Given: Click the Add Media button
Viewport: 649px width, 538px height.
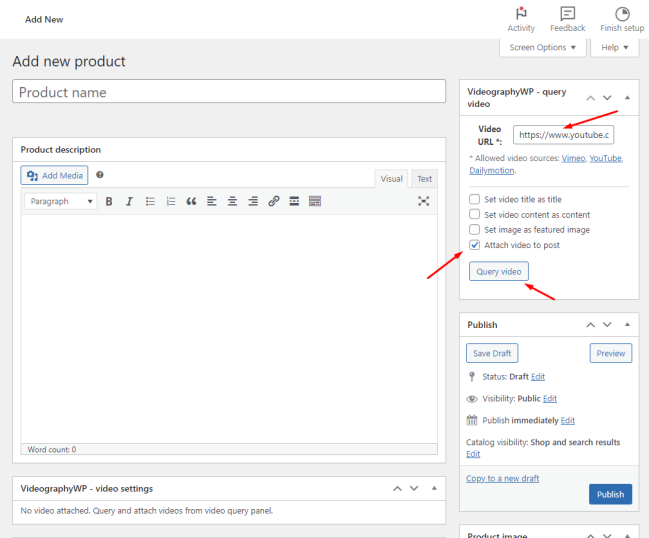Looking at the screenshot, I should [54, 175].
